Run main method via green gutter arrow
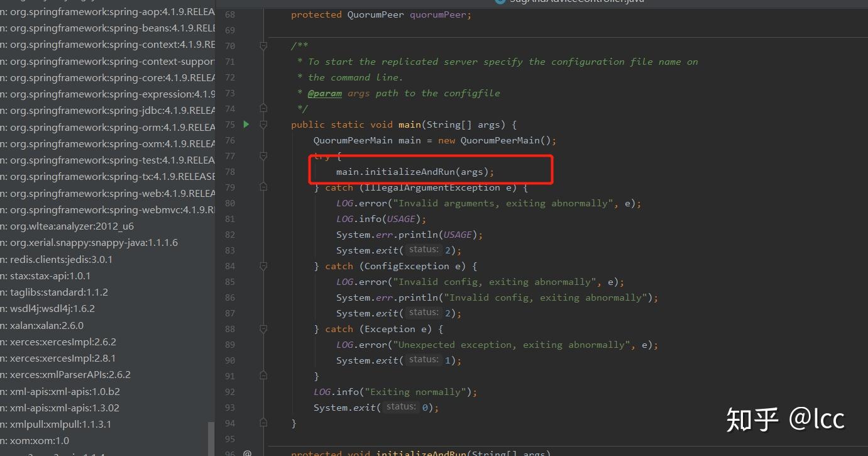 click(246, 124)
